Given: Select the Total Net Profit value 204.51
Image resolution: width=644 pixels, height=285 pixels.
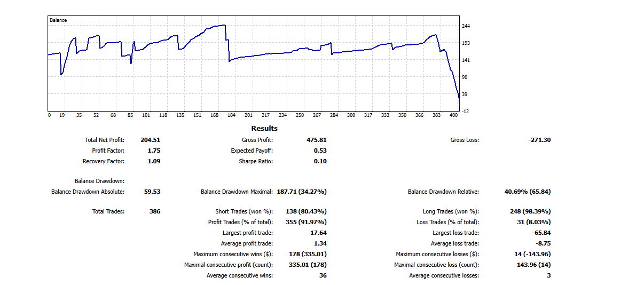Looking at the screenshot, I should (151, 140).
